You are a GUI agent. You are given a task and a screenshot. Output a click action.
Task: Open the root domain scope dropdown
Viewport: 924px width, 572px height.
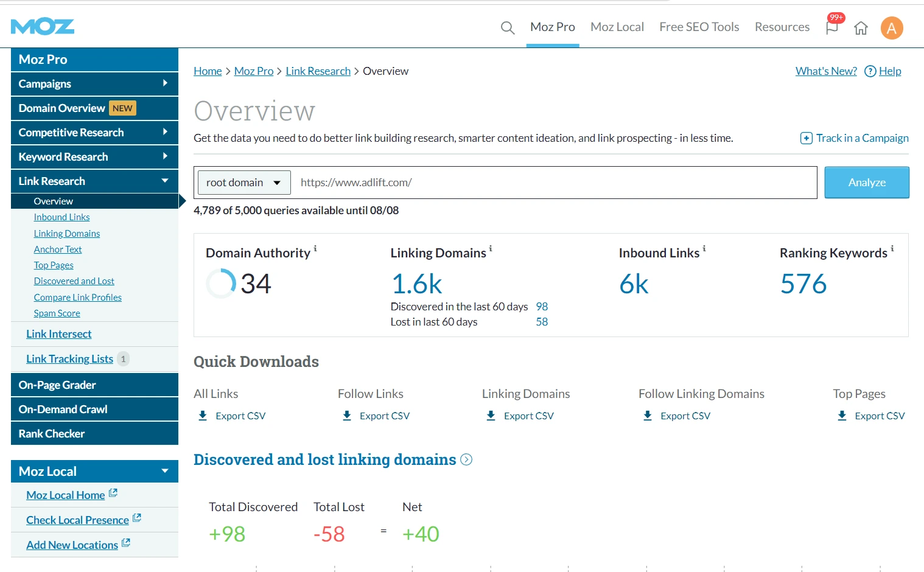point(244,183)
